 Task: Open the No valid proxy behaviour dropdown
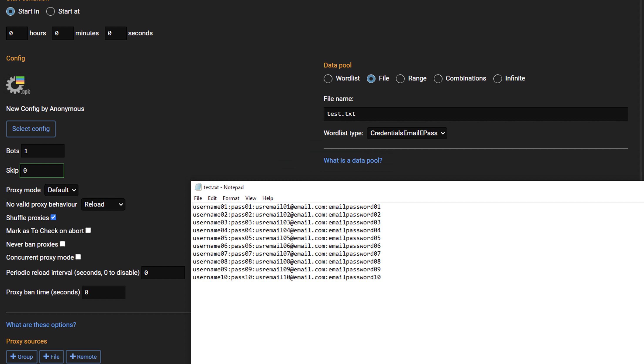point(103,204)
